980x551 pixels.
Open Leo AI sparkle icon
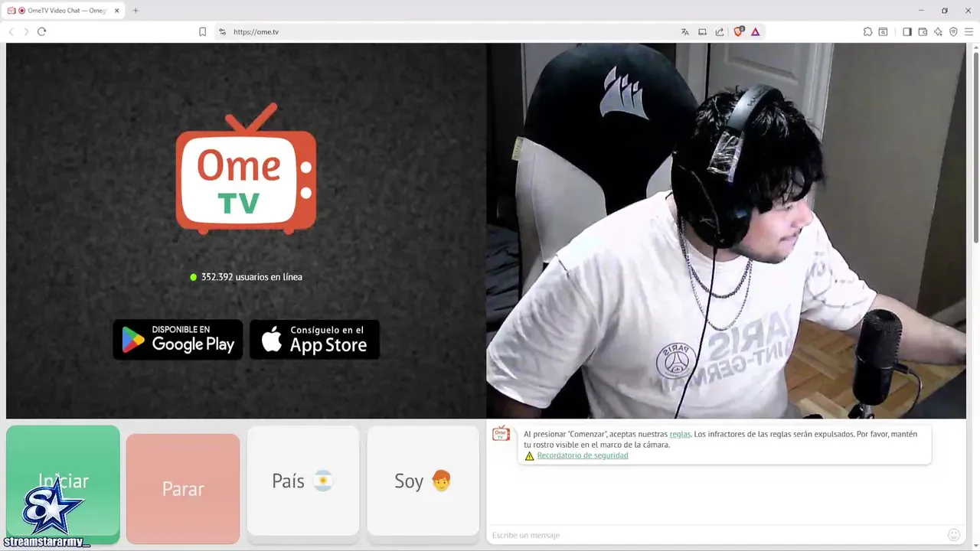938,31
